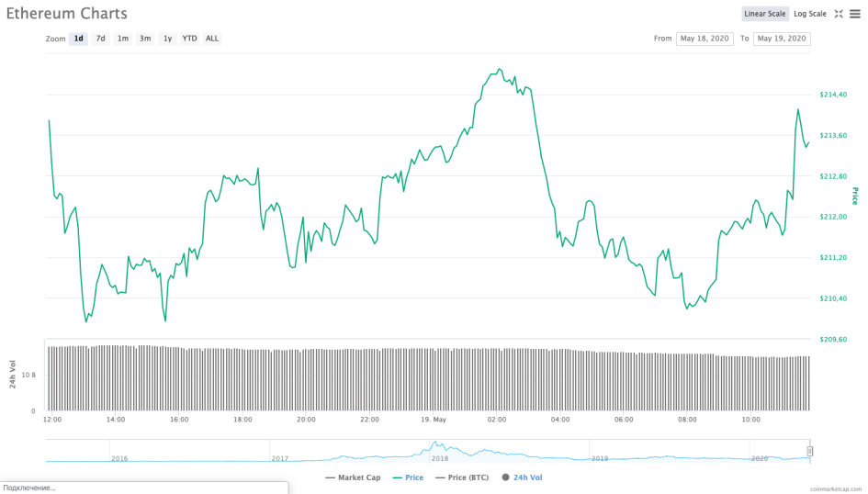Click the $210,40 price axis label
This screenshot has height=494, width=868.
click(833, 298)
